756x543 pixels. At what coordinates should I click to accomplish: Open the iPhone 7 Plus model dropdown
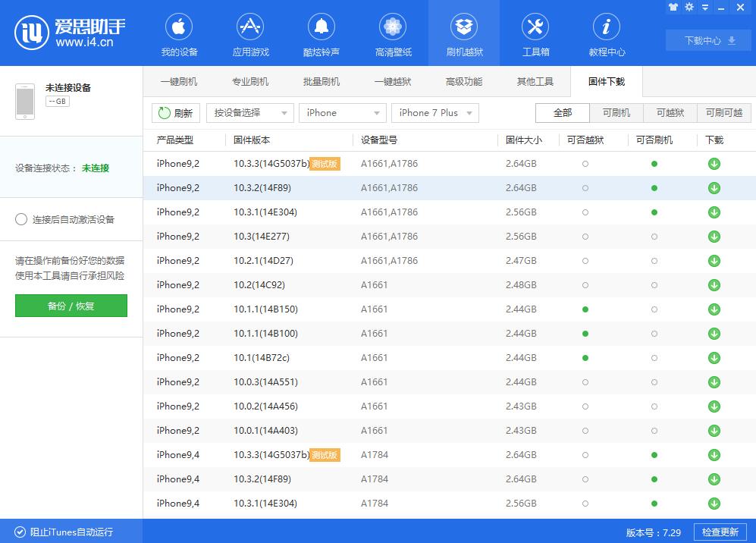click(434, 112)
